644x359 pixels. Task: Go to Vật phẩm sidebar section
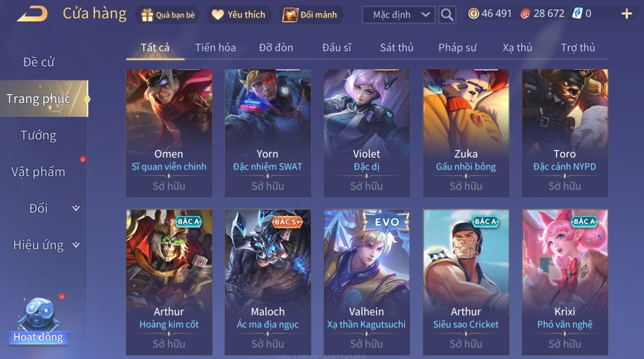38,172
